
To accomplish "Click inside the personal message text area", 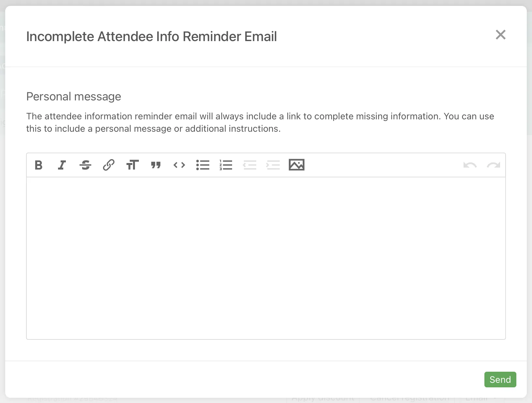I will click(266, 258).
